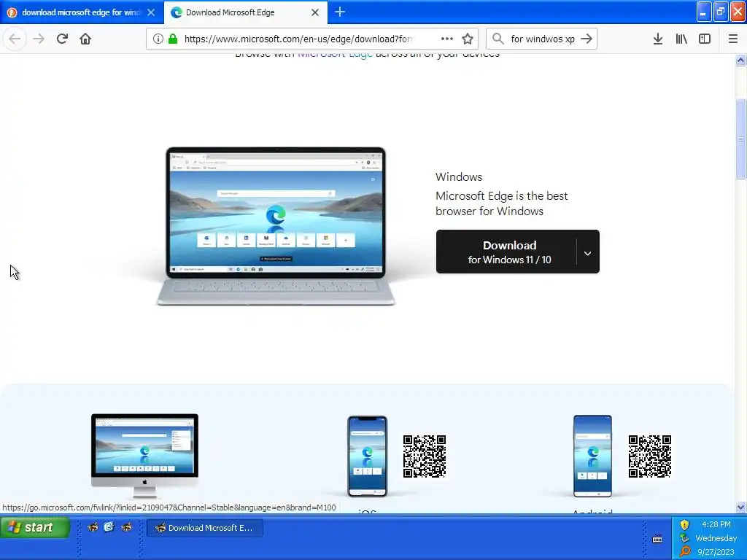
Task: Click the Android phone image
Action: point(592,456)
